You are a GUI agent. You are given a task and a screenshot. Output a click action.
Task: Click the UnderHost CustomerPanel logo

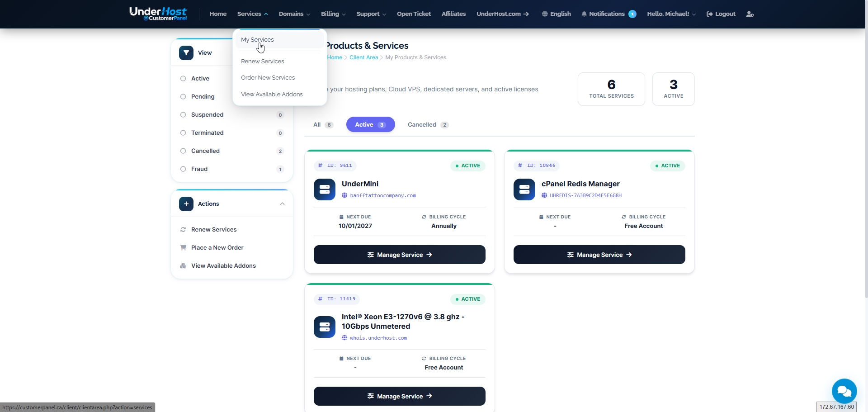pyautogui.click(x=158, y=14)
